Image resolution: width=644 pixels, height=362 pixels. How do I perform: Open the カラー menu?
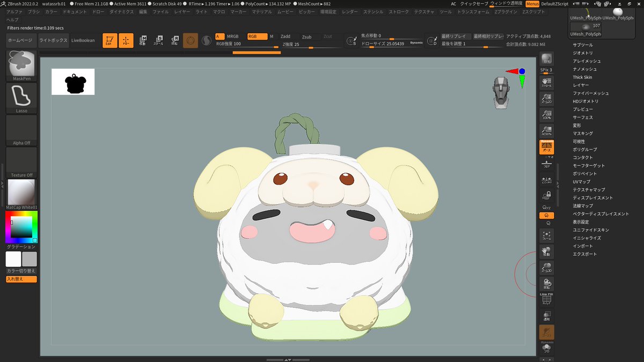pyautogui.click(x=52, y=11)
